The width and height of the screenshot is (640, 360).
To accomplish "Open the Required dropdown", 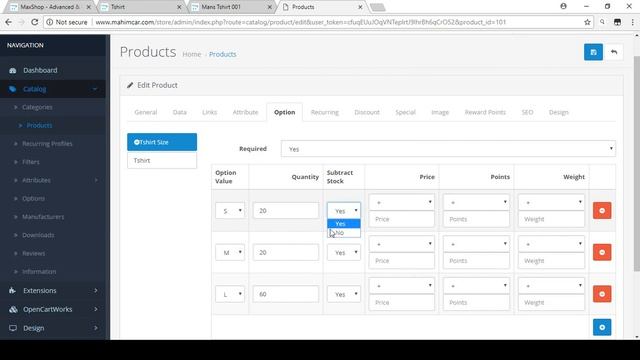I will coord(448,149).
